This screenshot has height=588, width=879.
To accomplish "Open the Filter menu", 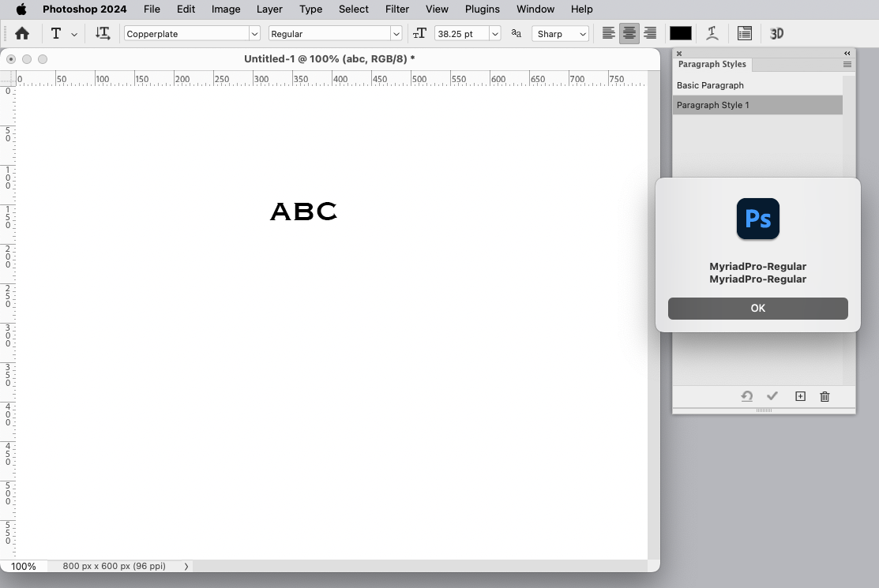I will click(x=397, y=9).
